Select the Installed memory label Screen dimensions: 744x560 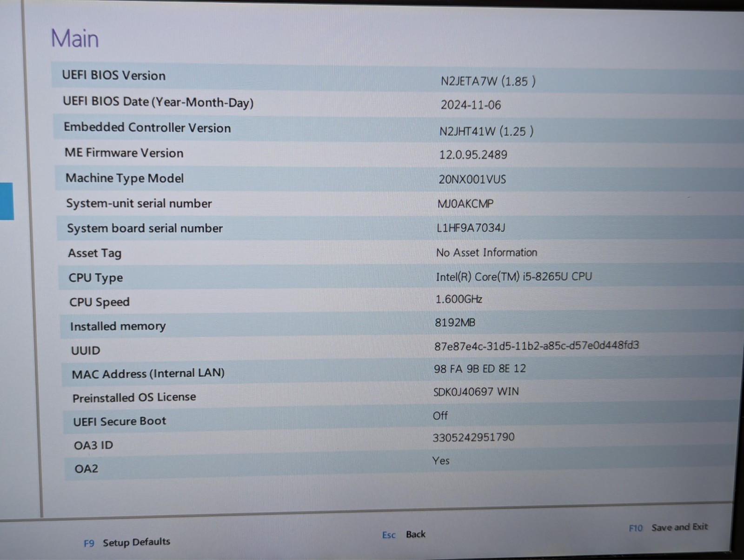[118, 327]
